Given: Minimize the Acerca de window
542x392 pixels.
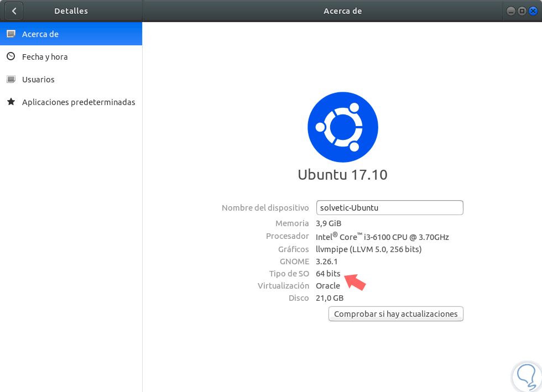Looking at the screenshot, I should [x=511, y=11].
